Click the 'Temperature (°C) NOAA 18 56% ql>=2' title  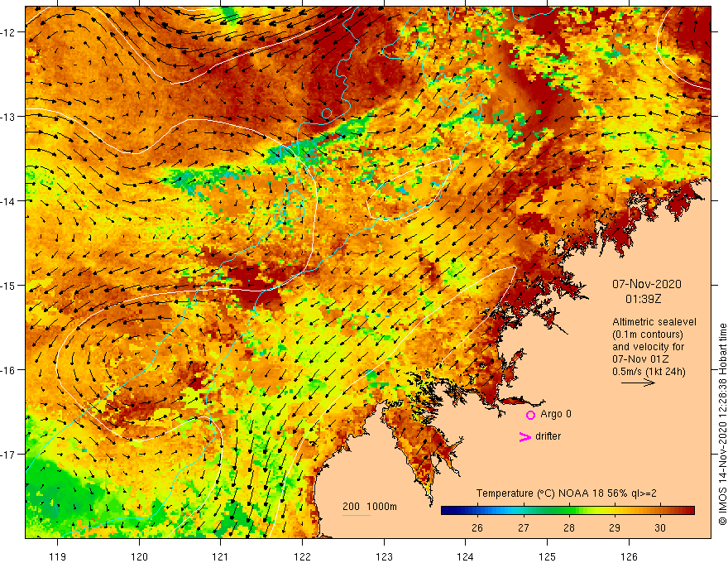point(567,493)
